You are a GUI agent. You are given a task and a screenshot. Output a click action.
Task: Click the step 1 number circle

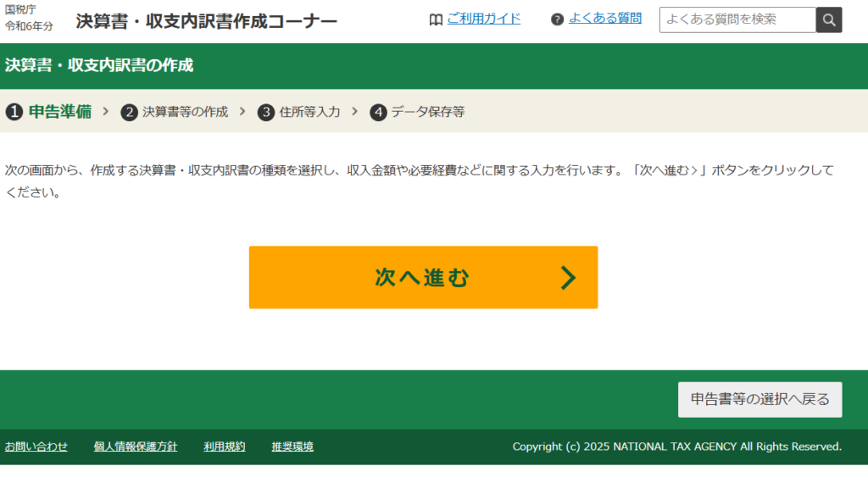(x=14, y=112)
